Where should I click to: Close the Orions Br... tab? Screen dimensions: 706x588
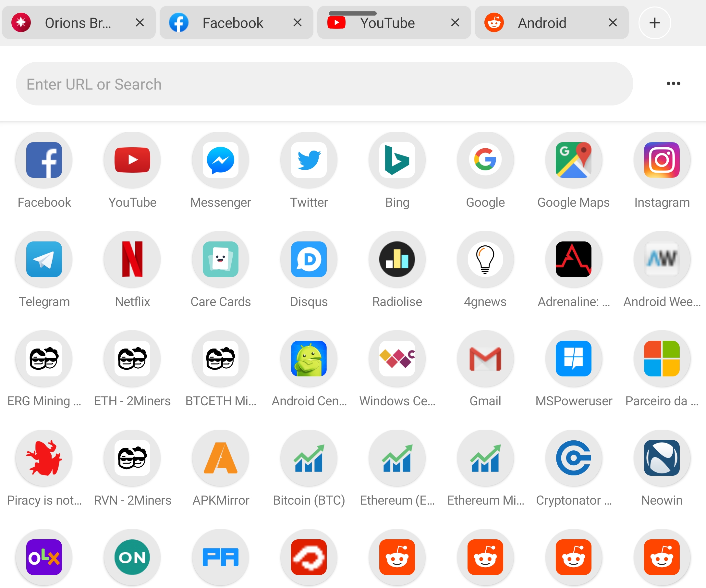point(140,22)
